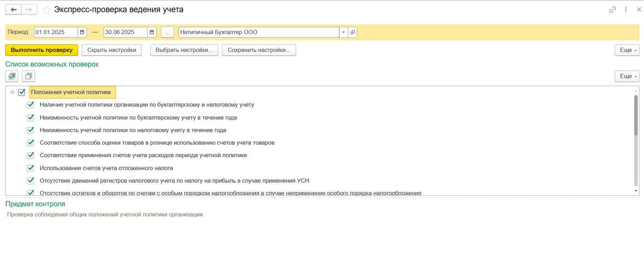Toggle Отсутствие остатков и оборотов checkbox
The image size is (644, 276).
click(x=30, y=192)
